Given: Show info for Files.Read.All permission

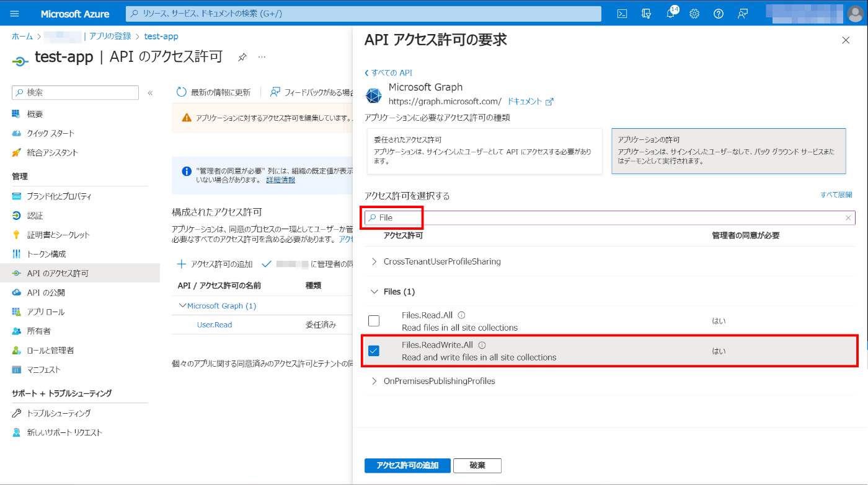Looking at the screenshot, I should [x=461, y=315].
